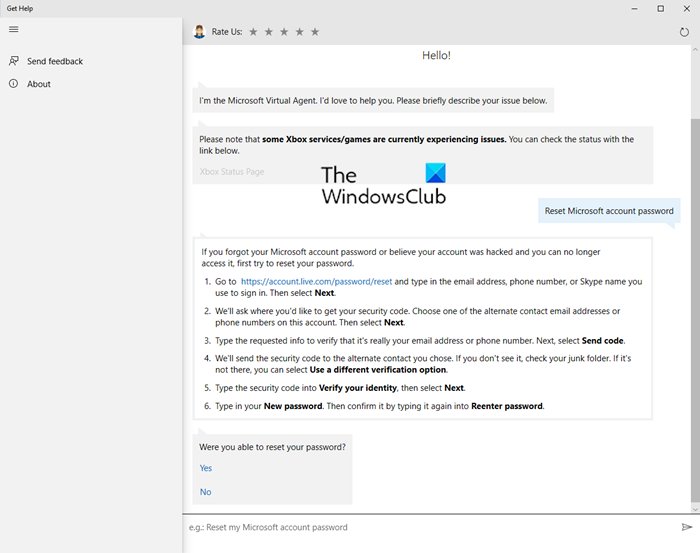Click step 3 'Send code' instruction
The width and height of the screenshot is (700, 553).
tap(420, 341)
